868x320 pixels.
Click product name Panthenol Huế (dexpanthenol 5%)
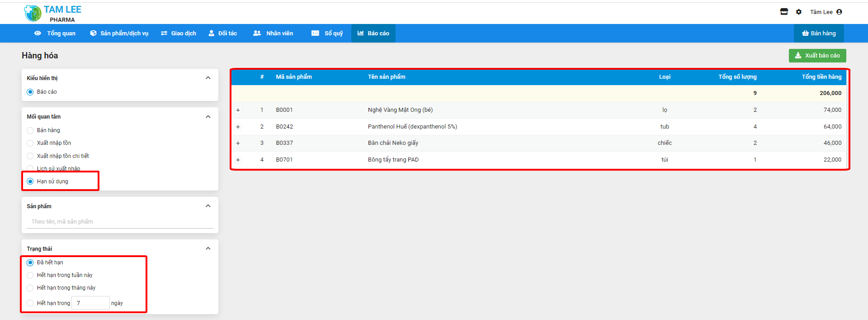tap(412, 127)
